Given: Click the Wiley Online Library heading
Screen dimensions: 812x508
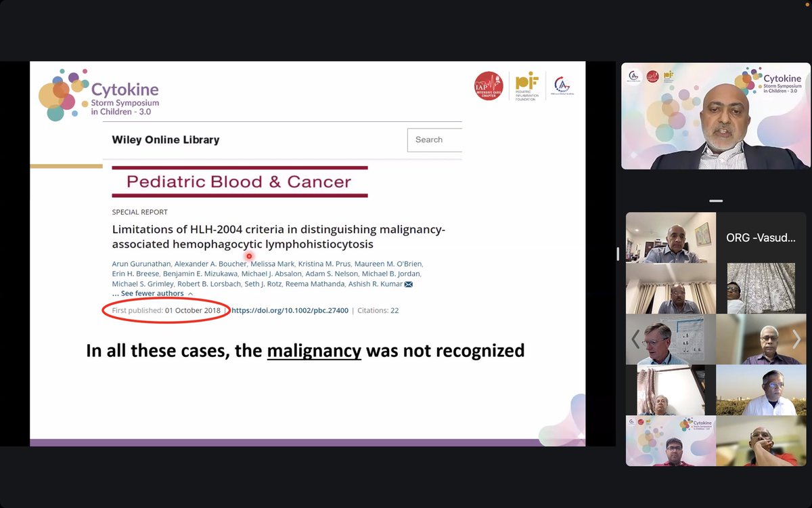Looking at the screenshot, I should [x=166, y=140].
